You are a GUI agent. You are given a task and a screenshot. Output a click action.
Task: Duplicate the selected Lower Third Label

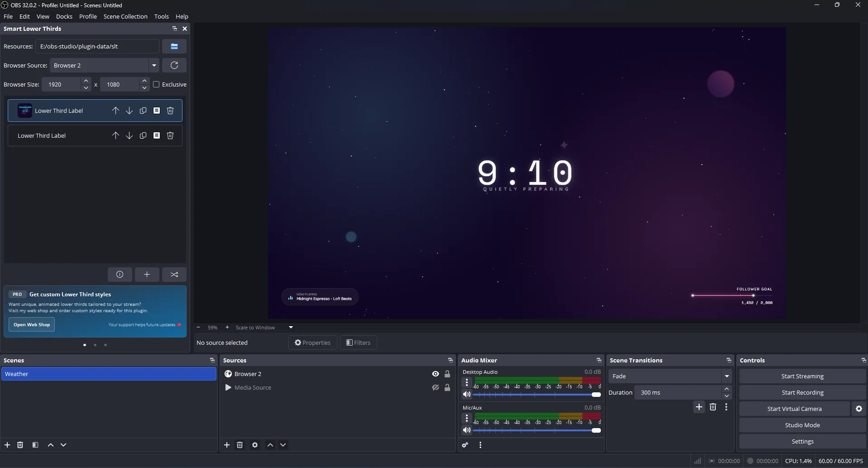pyautogui.click(x=143, y=110)
